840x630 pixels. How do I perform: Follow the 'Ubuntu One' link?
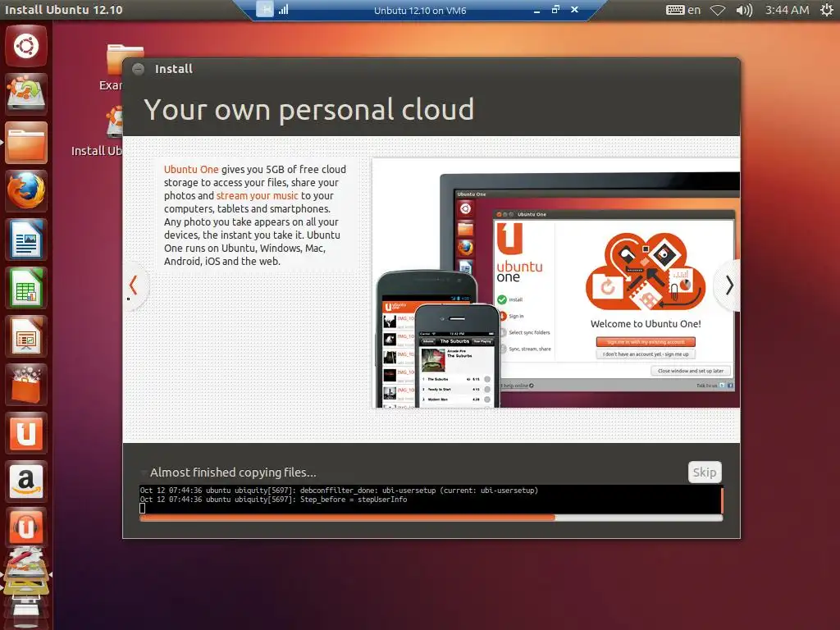[x=191, y=169]
